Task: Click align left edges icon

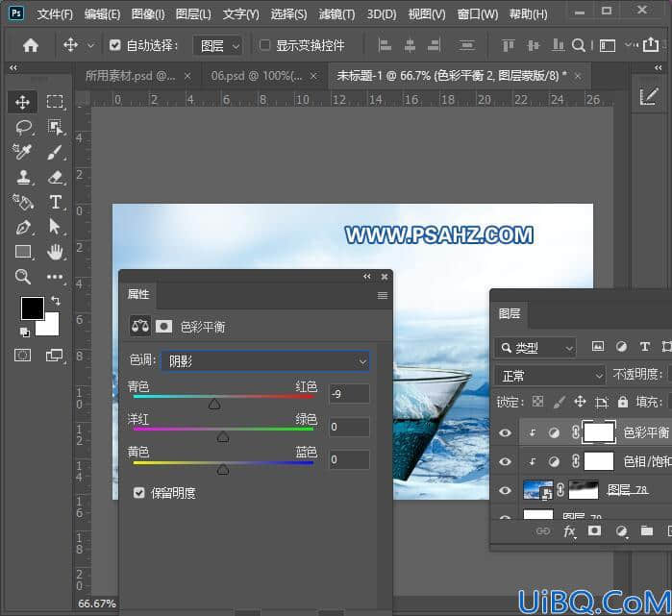Action: click(385, 45)
